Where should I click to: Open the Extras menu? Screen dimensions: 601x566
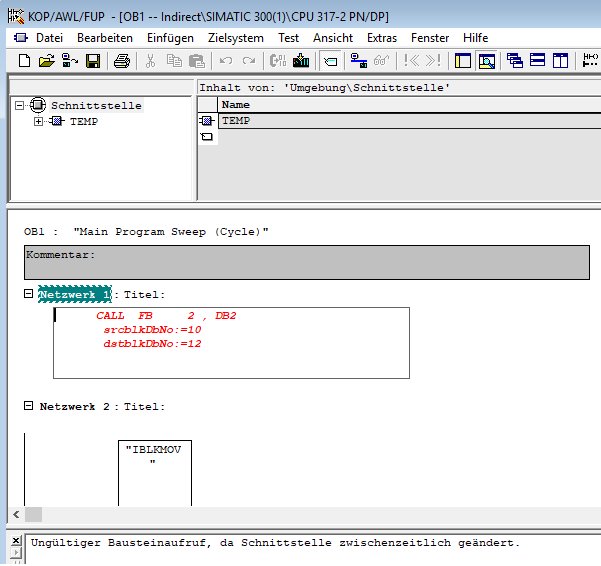(x=382, y=38)
